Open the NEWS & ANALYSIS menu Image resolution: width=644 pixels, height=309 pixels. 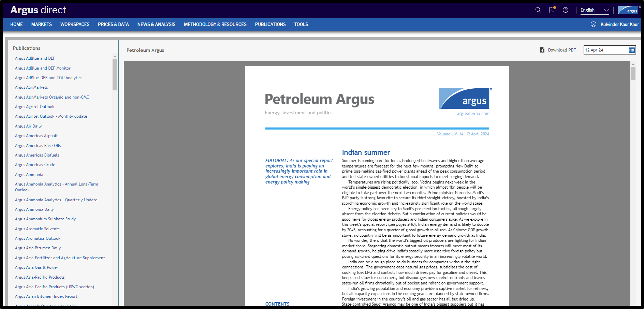pos(156,24)
